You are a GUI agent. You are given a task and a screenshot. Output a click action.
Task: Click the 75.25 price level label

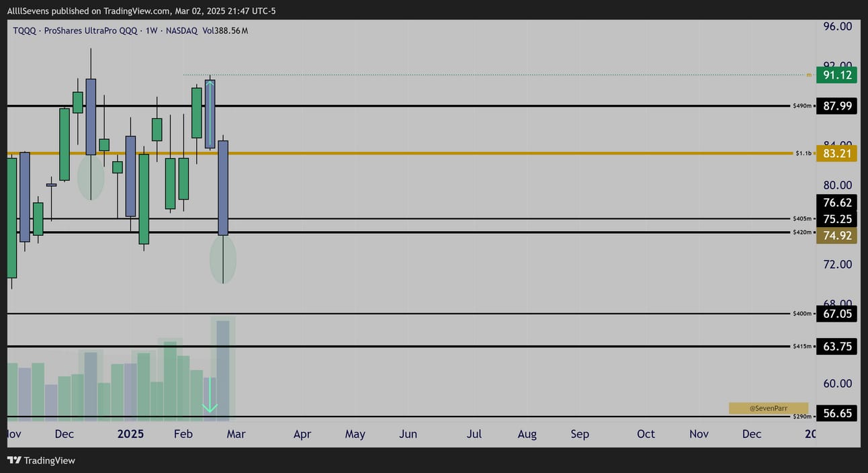pos(836,218)
